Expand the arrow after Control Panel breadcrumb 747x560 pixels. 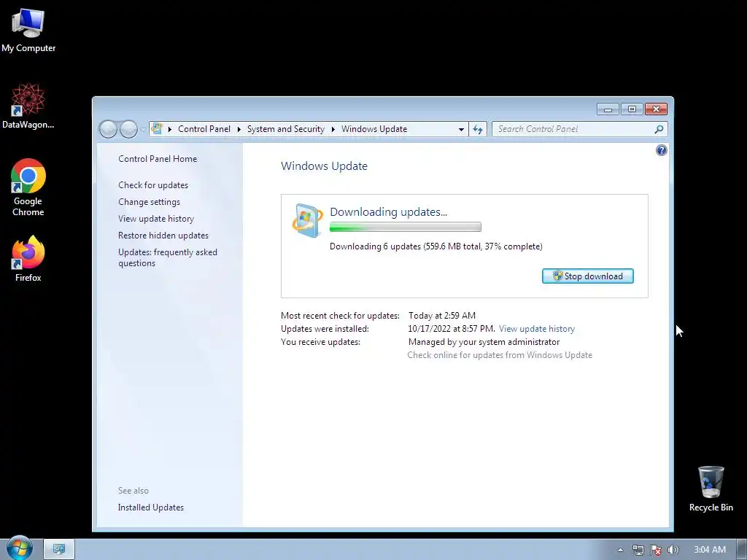pos(239,129)
